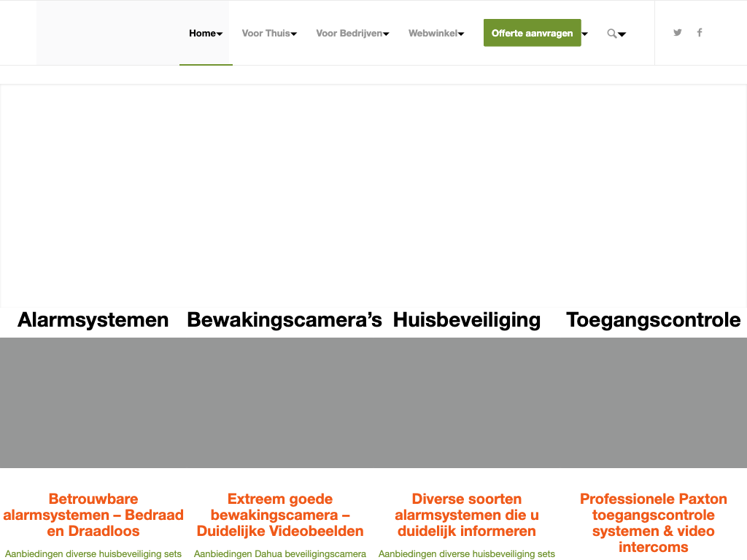This screenshot has width=747, height=560.
Task: Follow Betrouwbare alarmsystemen – Bedraad en Draadloos
Action: (93, 515)
